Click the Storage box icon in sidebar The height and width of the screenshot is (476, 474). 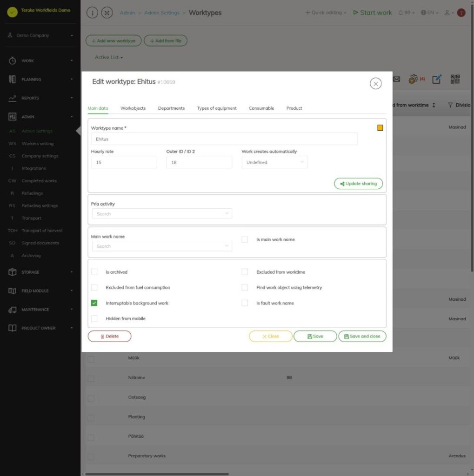(12, 272)
